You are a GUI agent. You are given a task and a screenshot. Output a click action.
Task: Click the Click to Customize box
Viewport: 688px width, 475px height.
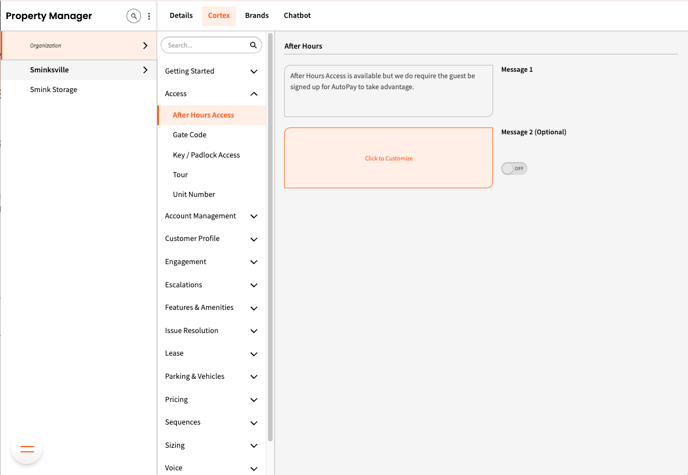pyautogui.click(x=388, y=158)
